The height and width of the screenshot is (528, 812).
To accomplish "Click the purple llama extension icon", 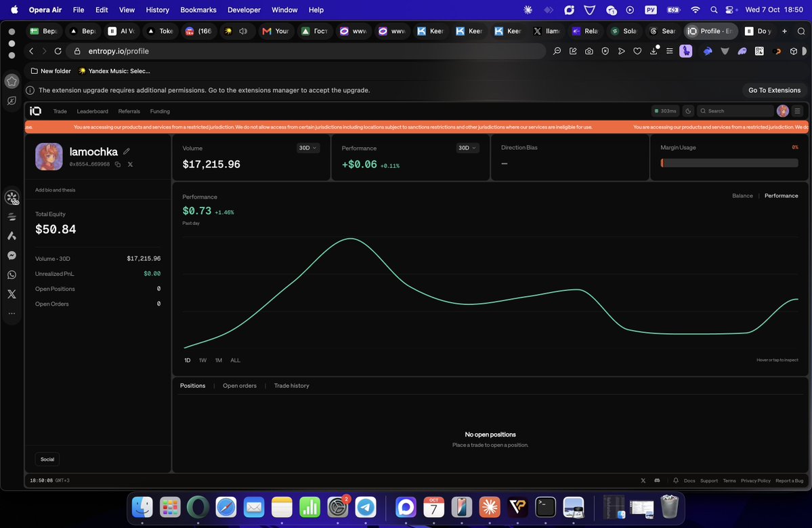I will pos(685,51).
